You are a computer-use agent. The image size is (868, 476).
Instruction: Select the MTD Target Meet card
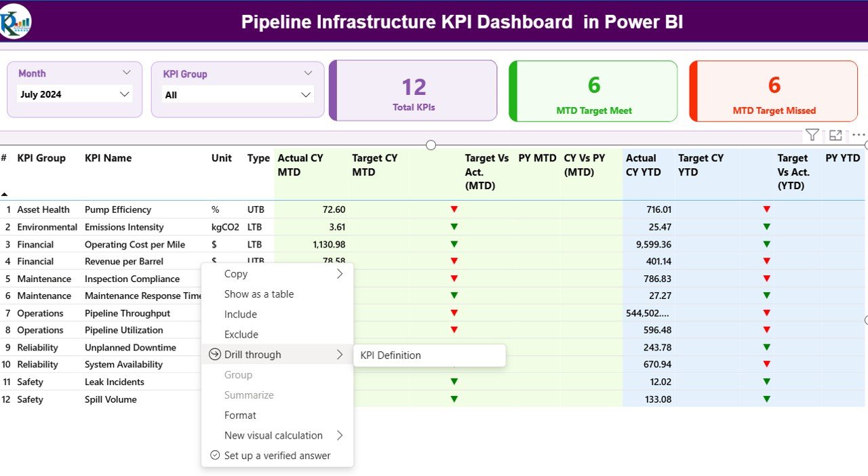[593, 90]
